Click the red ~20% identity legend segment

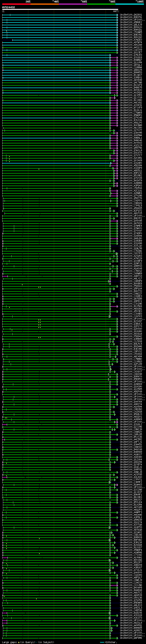pos(16,4)
